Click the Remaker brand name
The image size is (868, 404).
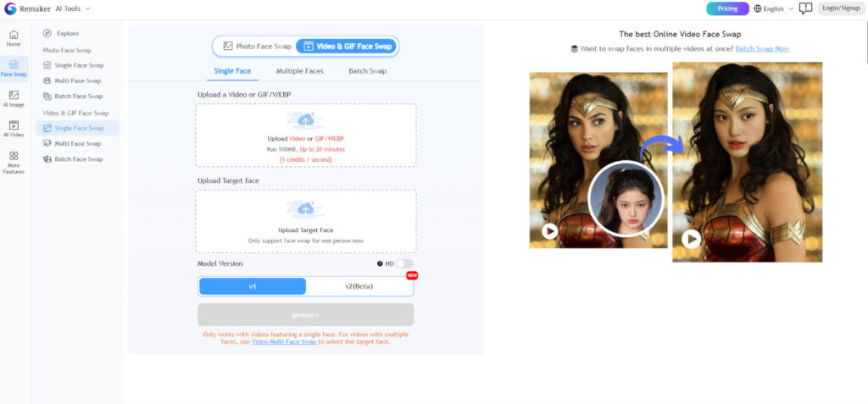35,8
